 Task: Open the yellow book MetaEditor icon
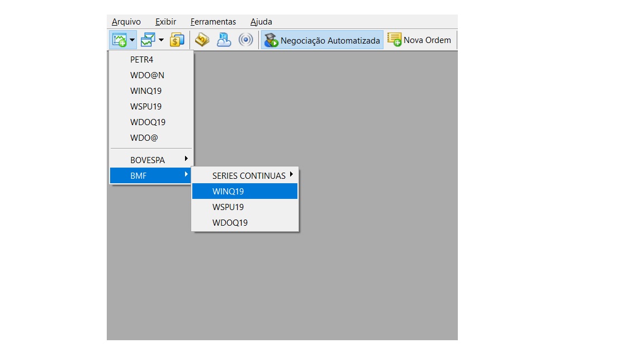click(x=202, y=40)
